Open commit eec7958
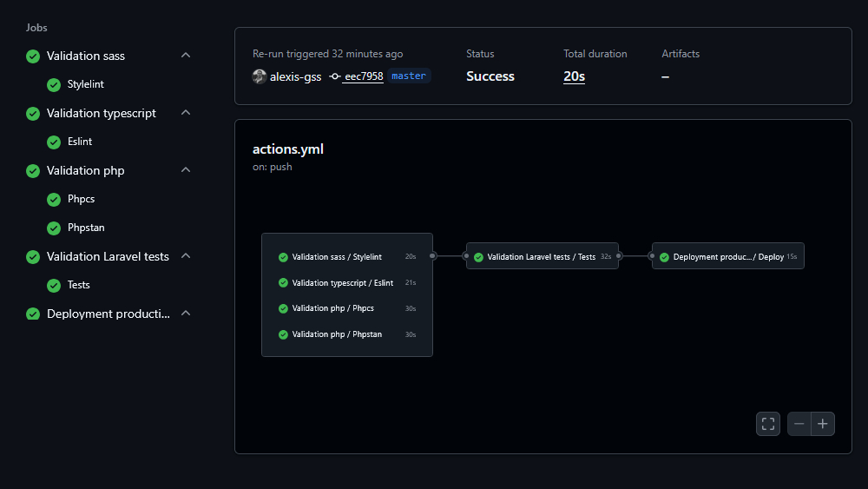The image size is (868, 489). pos(364,76)
